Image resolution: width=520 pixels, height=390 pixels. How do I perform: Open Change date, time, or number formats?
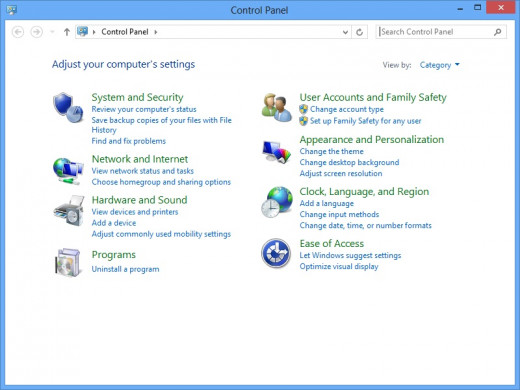(x=365, y=226)
